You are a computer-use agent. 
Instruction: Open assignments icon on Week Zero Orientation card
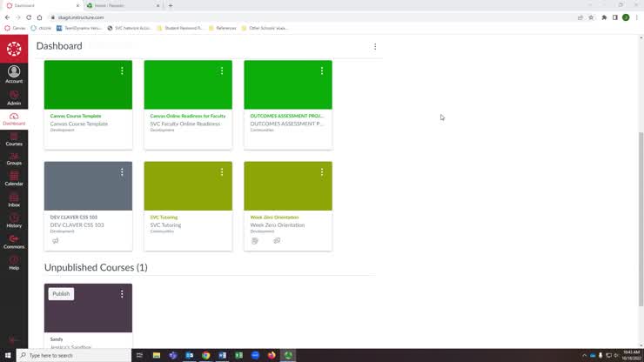coord(255,241)
